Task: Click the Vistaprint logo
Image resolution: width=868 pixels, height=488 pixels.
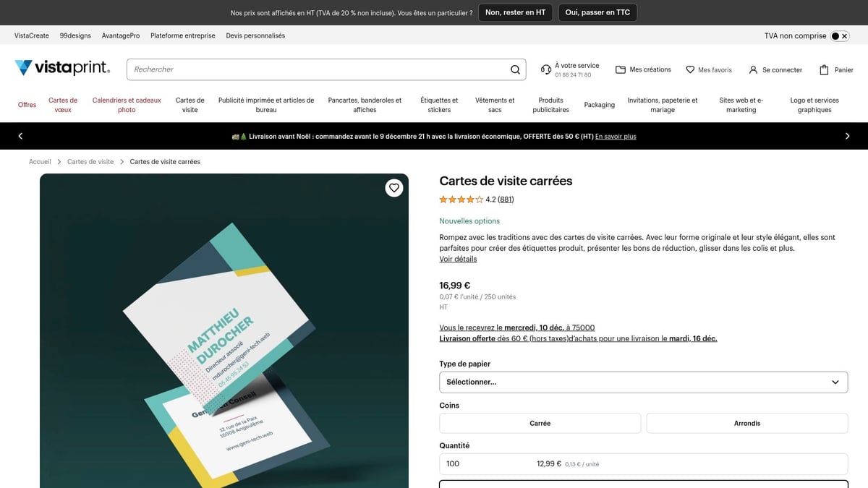Action: tap(61, 67)
